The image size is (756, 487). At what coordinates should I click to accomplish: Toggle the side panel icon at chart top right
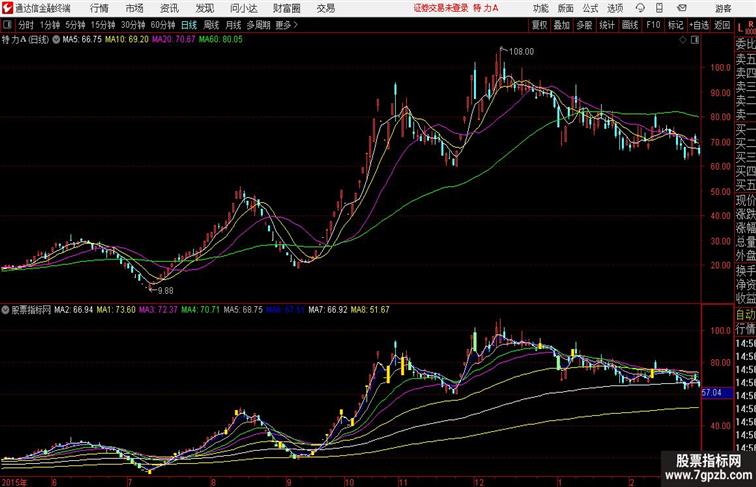click(695, 40)
